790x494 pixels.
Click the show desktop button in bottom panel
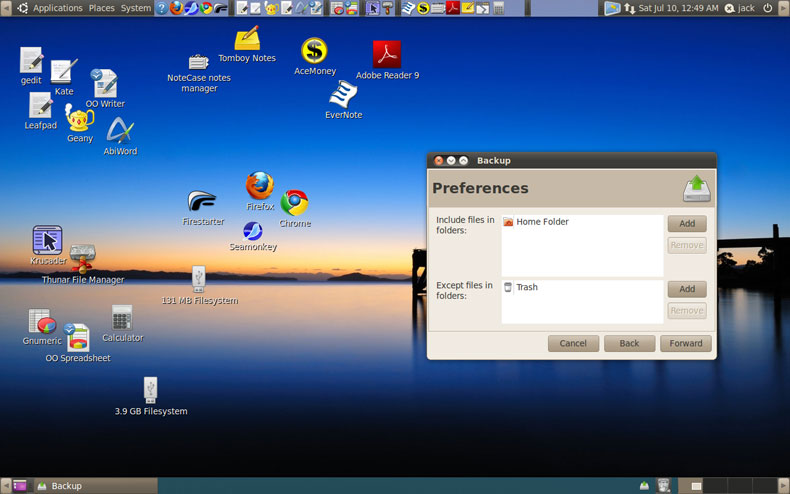coord(20,486)
